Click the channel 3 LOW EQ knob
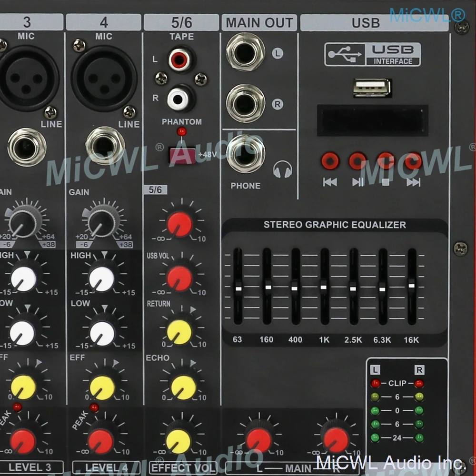 coord(22,333)
